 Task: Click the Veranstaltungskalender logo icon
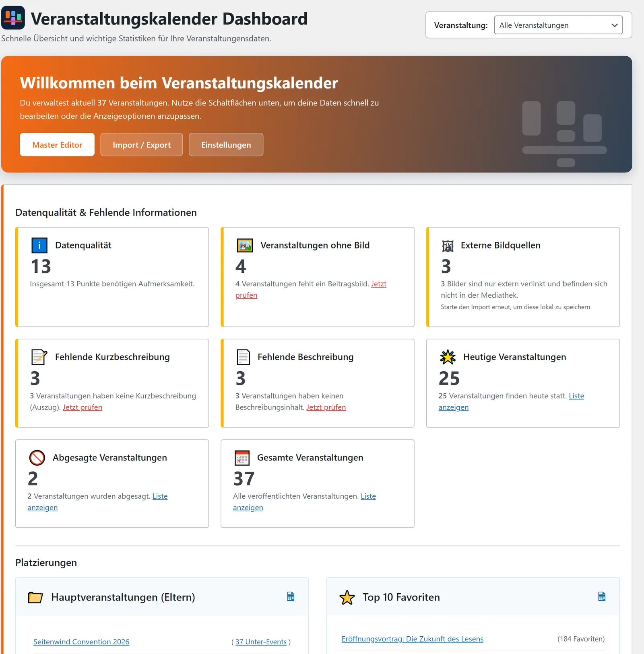click(x=13, y=18)
